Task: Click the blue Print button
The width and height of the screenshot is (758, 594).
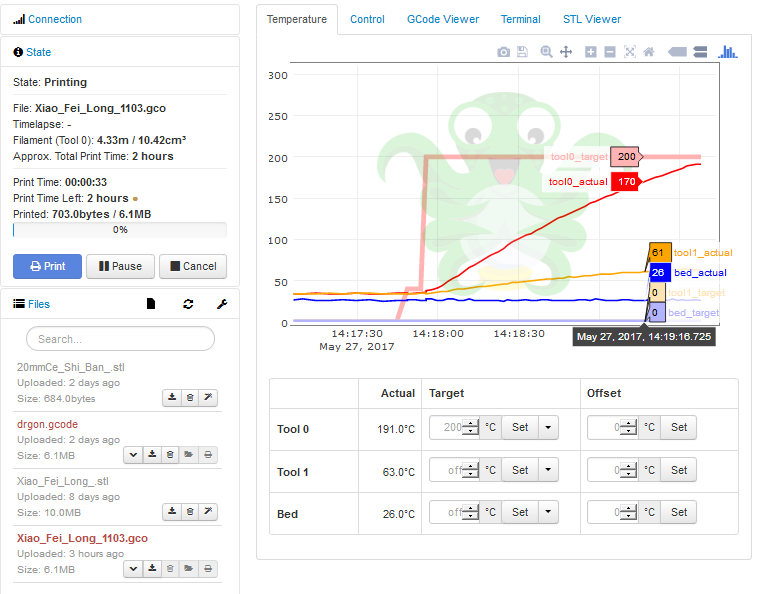Action: (x=47, y=266)
